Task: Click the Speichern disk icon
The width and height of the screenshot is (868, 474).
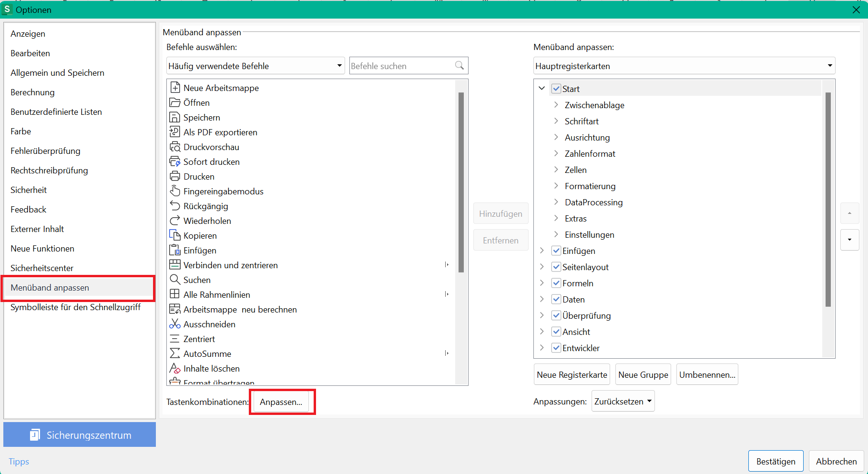Action: click(x=175, y=117)
